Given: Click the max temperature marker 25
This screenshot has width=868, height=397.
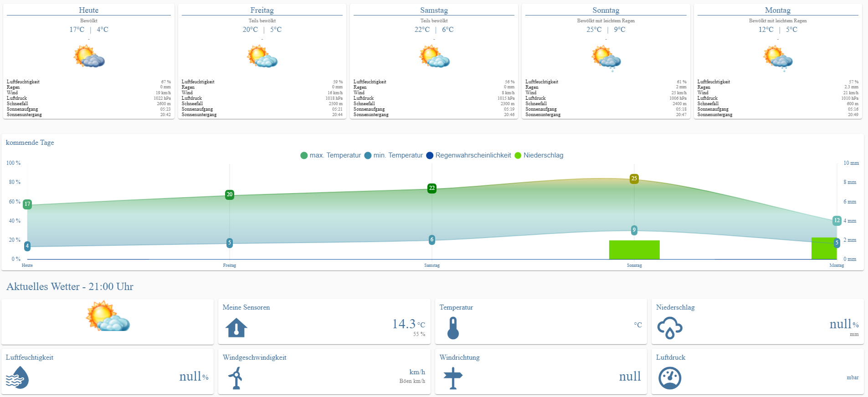Looking at the screenshot, I should (x=634, y=178).
